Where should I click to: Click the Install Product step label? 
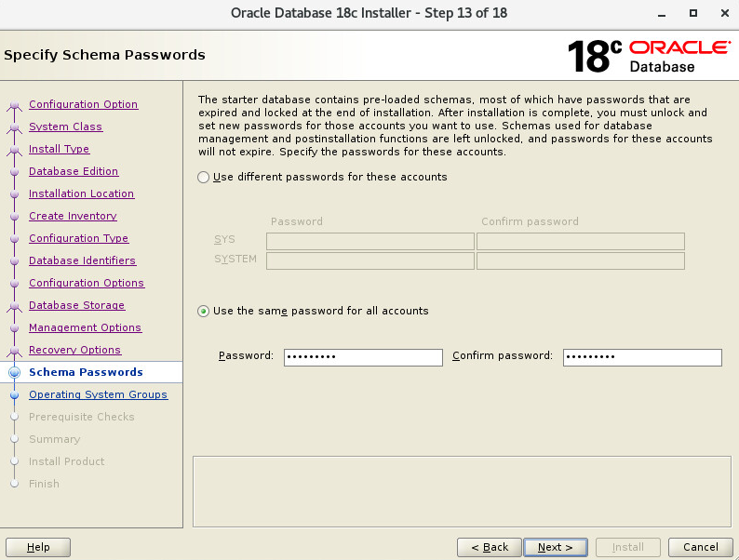(66, 461)
